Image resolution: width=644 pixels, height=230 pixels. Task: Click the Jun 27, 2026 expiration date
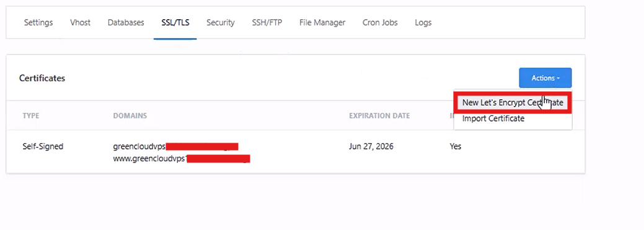click(x=371, y=147)
